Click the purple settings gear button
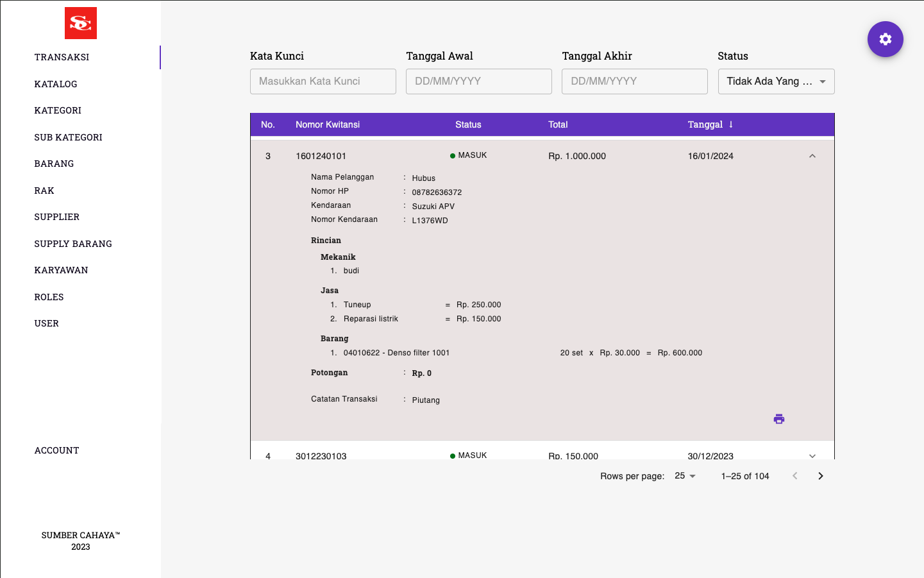Viewport: 924px width, 578px height. point(885,39)
